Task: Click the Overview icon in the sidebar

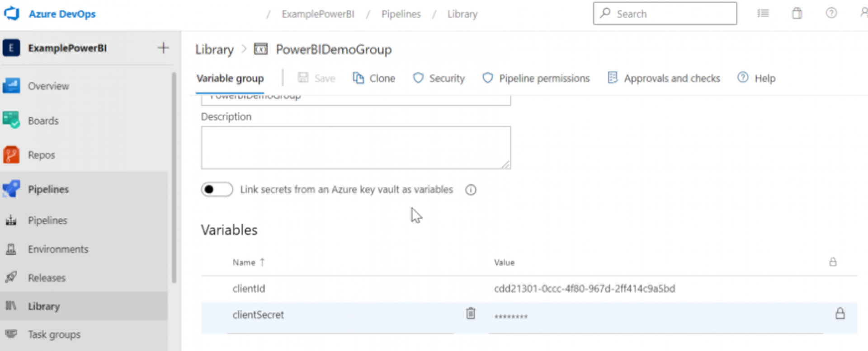Action: click(x=11, y=86)
